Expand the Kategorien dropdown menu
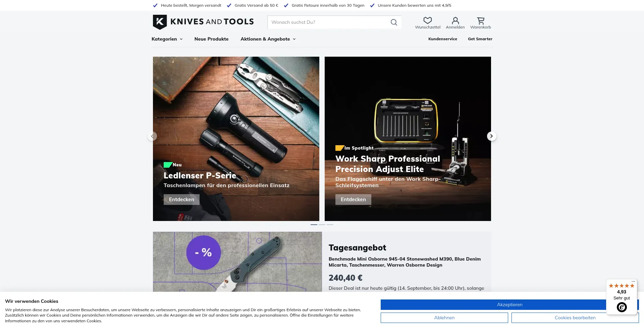The height and width of the screenshot is (333, 644). 167,39
